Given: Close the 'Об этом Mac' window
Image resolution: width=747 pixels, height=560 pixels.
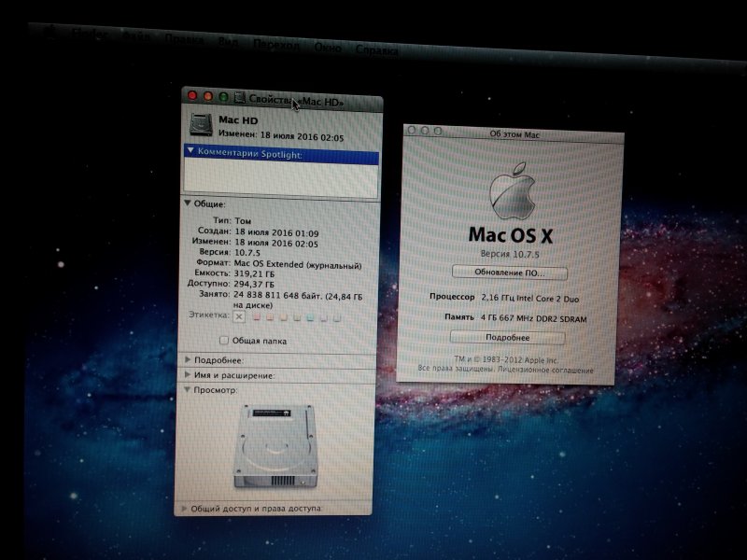Looking at the screenshot, I should [x=412, y=131].
